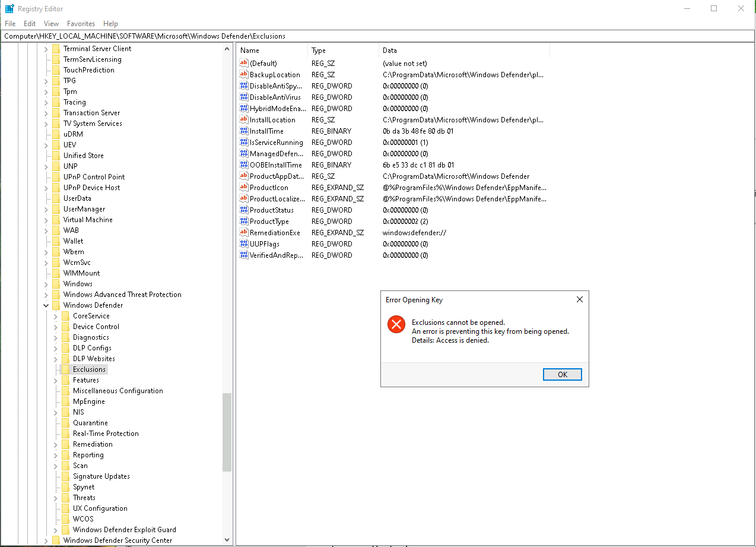Viewport: 756px width, 547px height.
Task: Expand the Reporting subkey
Action: point(56,455)
